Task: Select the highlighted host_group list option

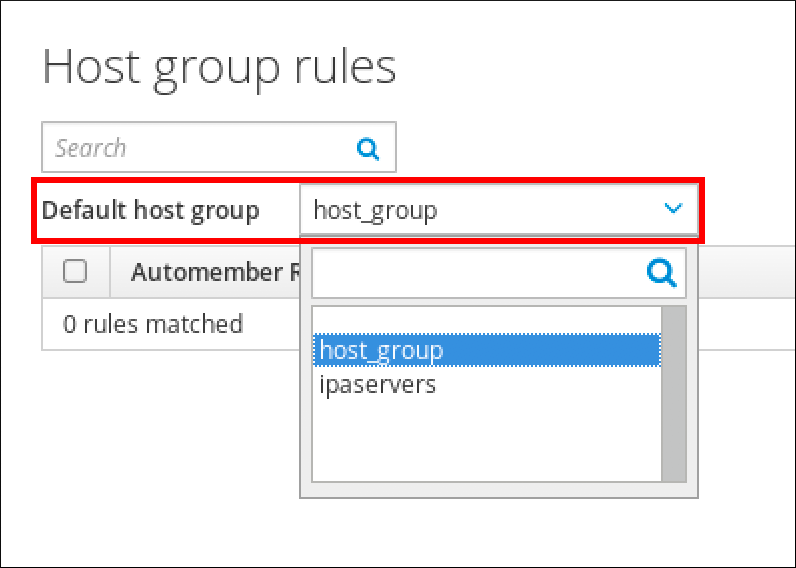Action: (486, 350)
